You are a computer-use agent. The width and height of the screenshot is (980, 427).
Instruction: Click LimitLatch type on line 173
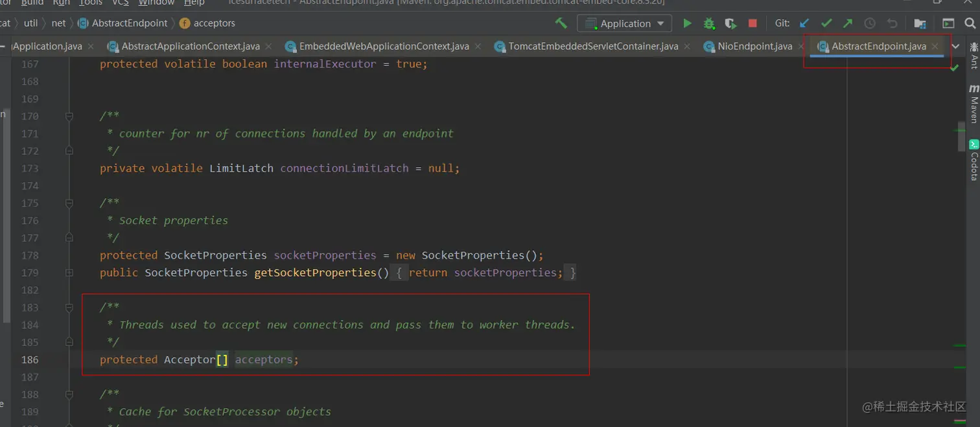[241, 168]
